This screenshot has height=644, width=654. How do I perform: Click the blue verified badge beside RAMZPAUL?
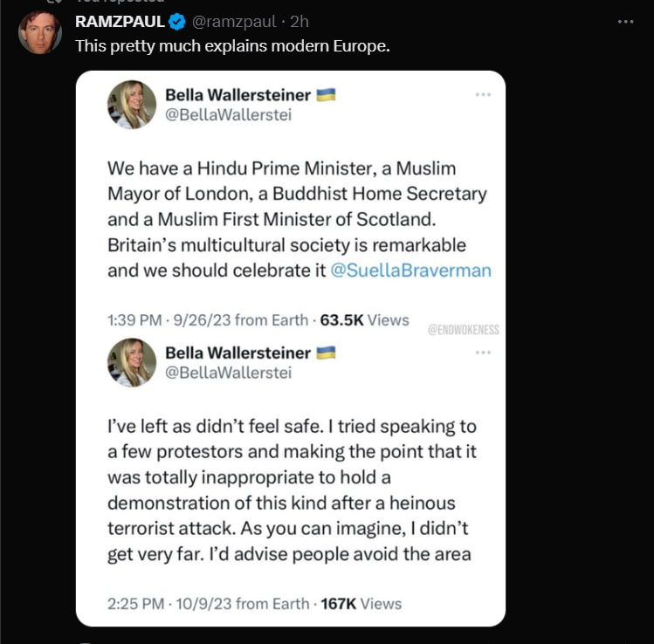pyautogui.click(x=176, y=21)
